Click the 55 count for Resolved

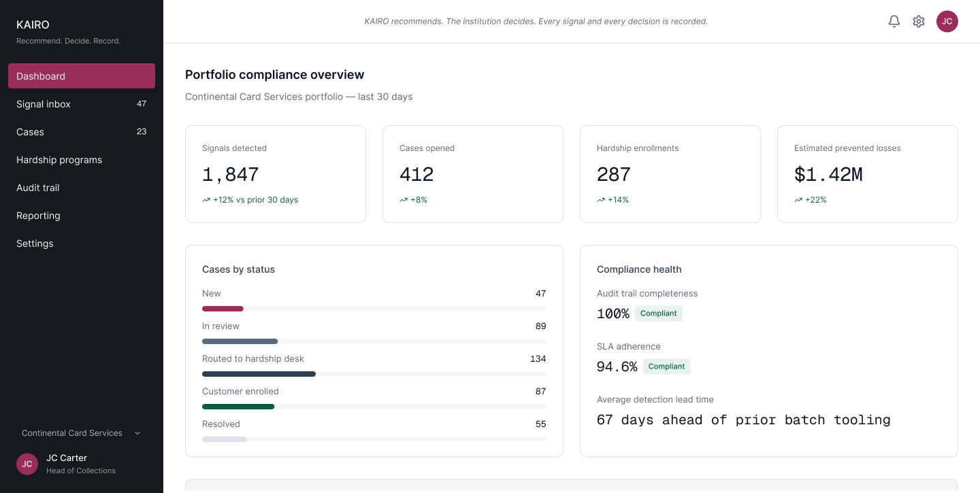[541, 424]
